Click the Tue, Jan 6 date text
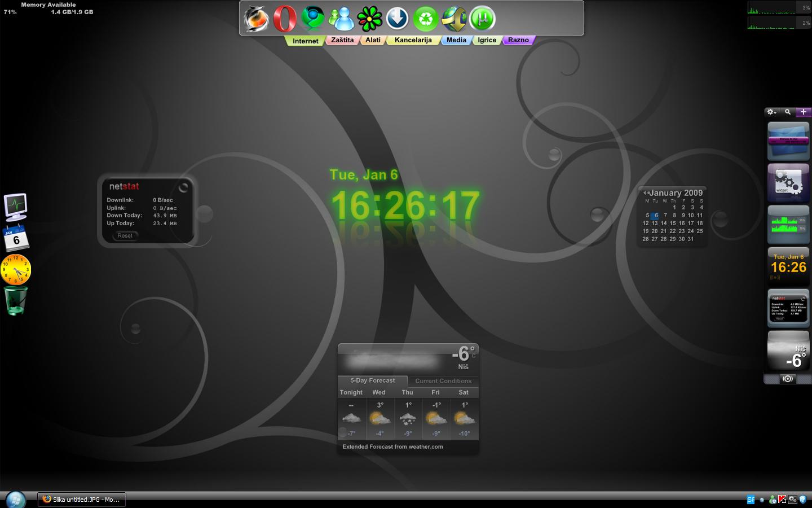Image resolution: width=812 pixels, height=508 pixels. click(364, 175)
